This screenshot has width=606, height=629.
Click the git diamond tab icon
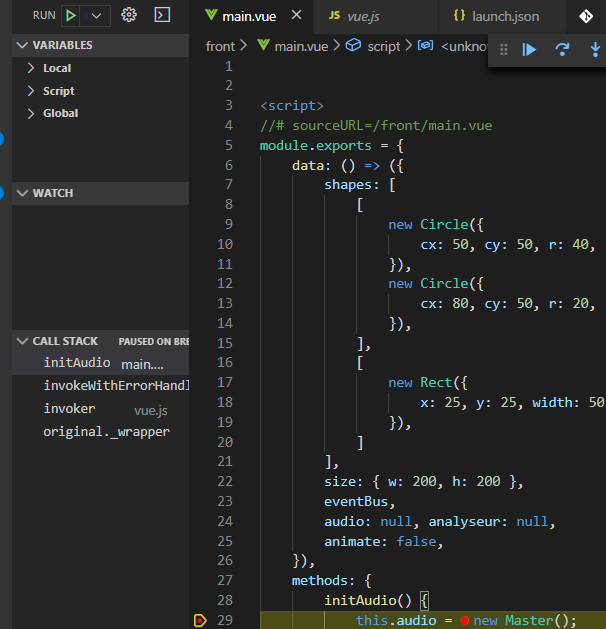click(x=586, y=16)
